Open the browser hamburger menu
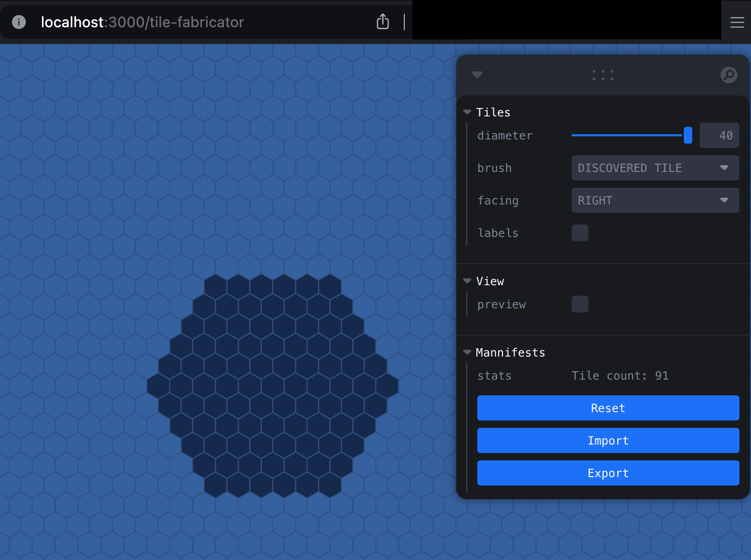The height and width of the screenshot is (560, 751). coord(737,22)
